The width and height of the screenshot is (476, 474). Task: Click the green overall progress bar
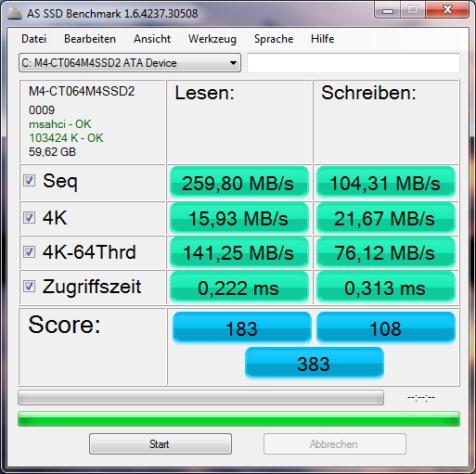(238, 419)
